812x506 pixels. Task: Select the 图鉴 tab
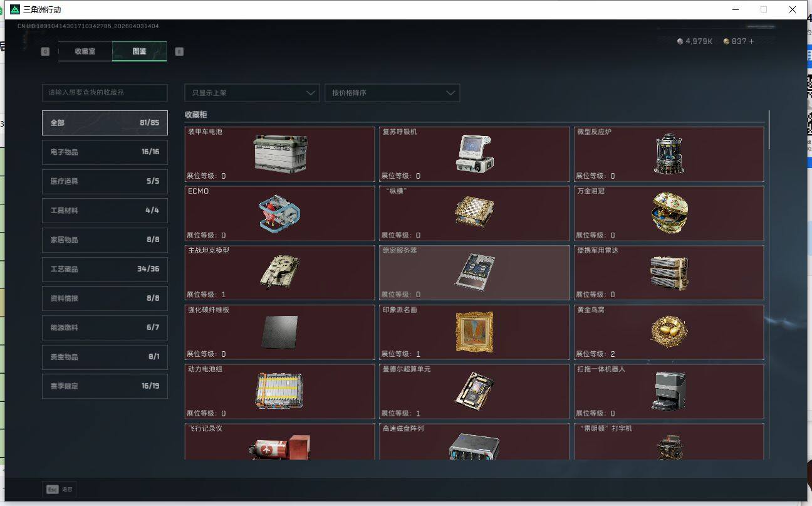[140, 51]
